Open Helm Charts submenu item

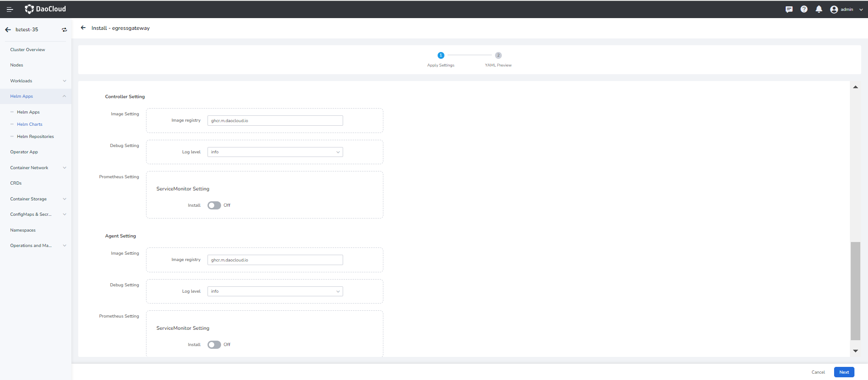30,124
